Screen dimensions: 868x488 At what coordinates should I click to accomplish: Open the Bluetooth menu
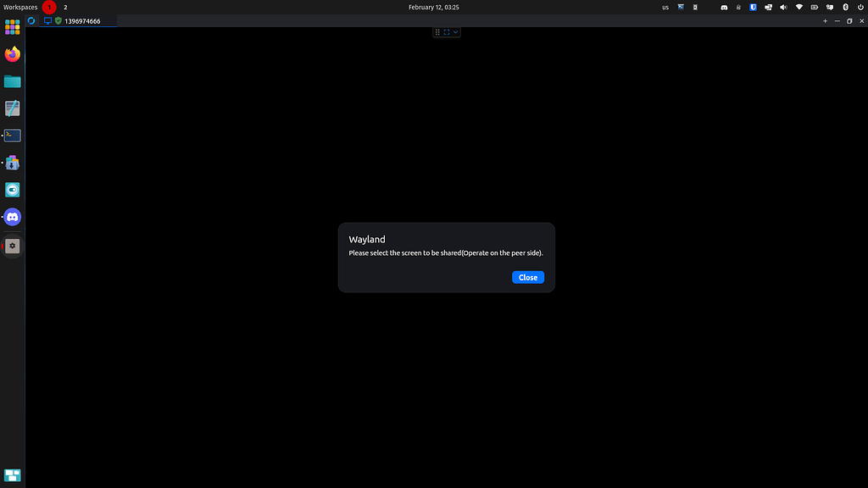click(x=845, y=7)
